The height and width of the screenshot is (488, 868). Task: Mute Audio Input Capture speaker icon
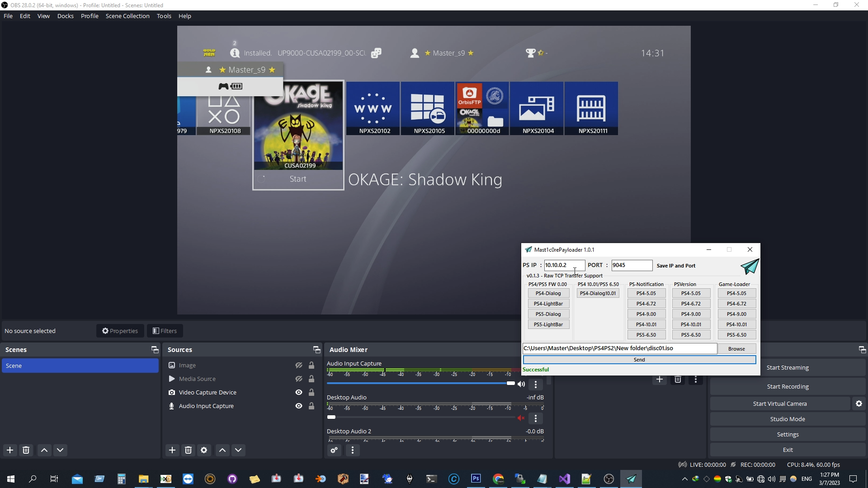coord(521,384)
